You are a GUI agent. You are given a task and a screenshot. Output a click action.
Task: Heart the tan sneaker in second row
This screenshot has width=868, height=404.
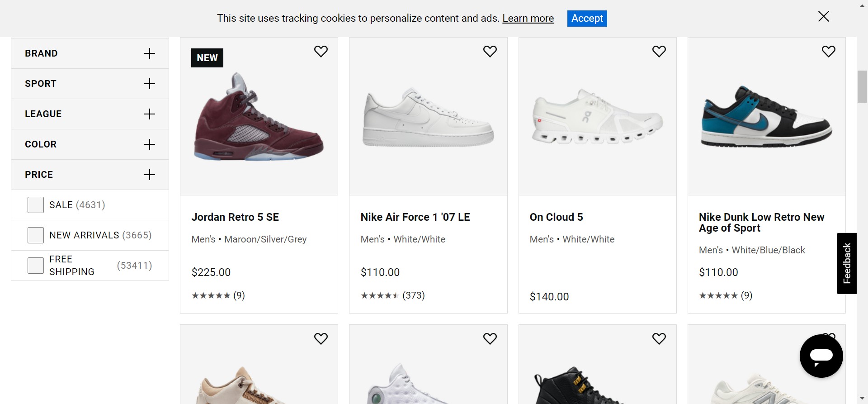(321, 338)
